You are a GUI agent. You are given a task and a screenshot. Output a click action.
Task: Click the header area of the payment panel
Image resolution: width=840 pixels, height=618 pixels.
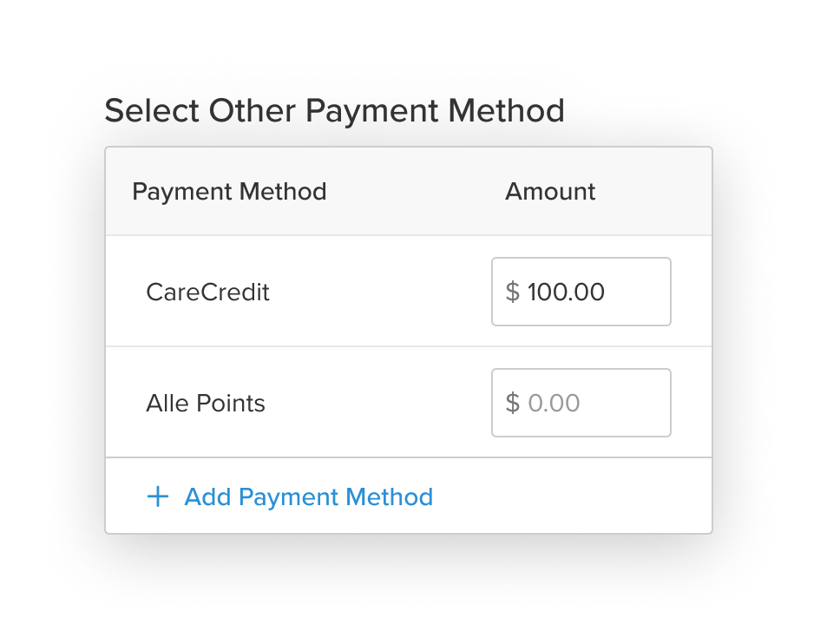[408, 191]
